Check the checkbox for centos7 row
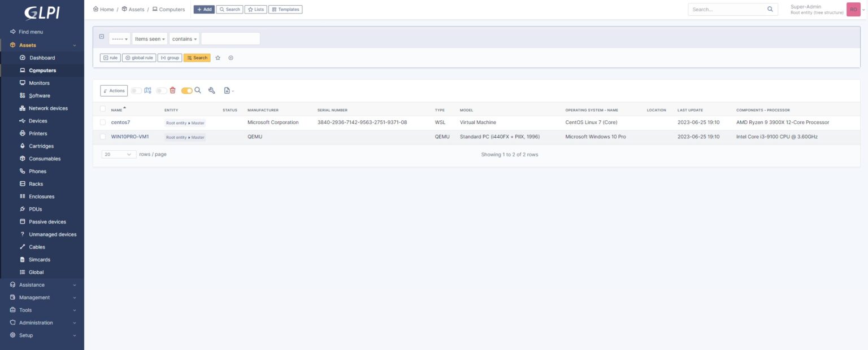868x350 pixels. point(103,122)
